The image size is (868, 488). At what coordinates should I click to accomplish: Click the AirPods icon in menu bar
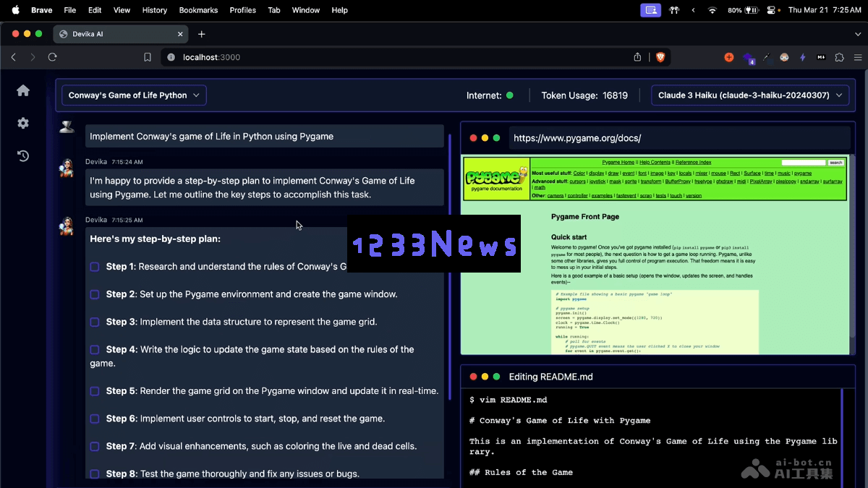click(x=674, y=10)
